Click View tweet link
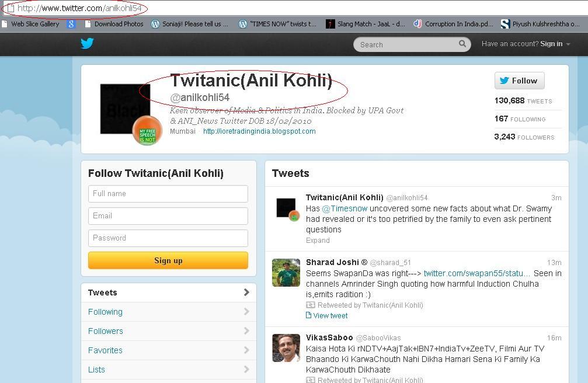The image size is (588, 383). 330,316
